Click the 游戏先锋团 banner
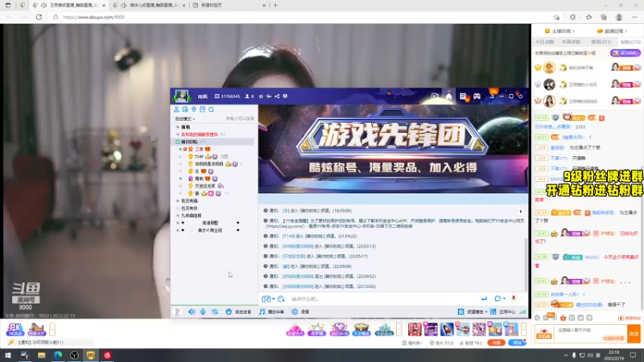 [393, 149]
